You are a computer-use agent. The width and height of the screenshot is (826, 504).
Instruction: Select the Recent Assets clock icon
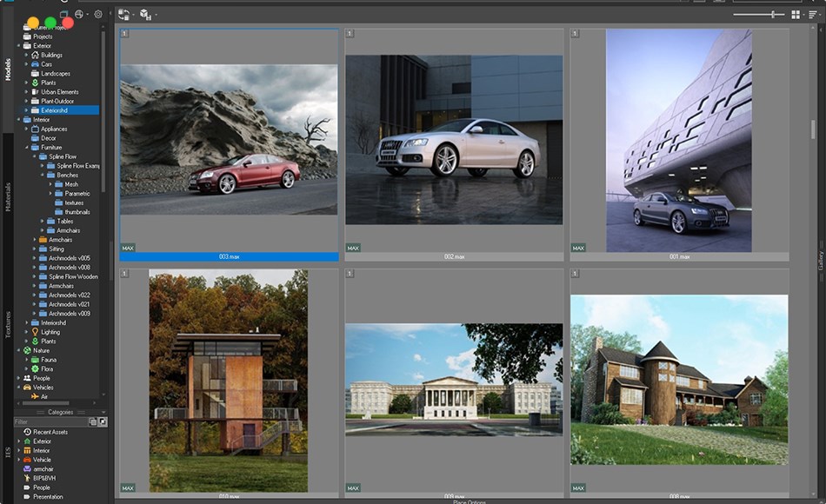click(x=27, y=432)
